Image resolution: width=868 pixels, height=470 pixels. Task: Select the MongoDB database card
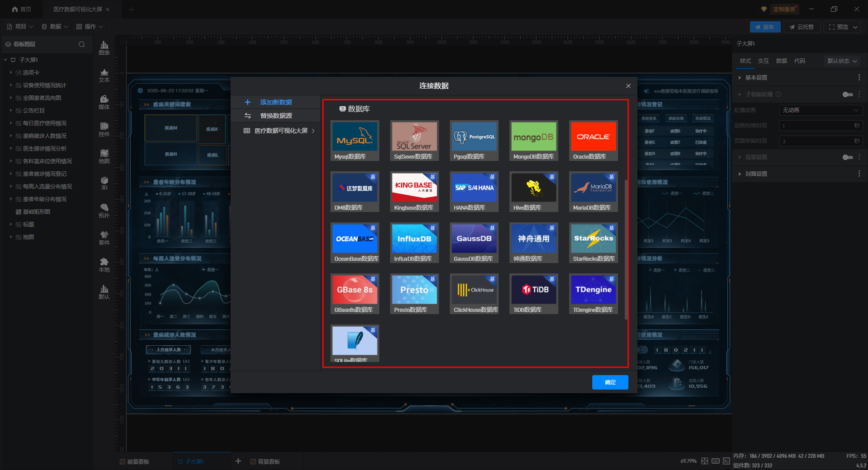pos(534,141)
